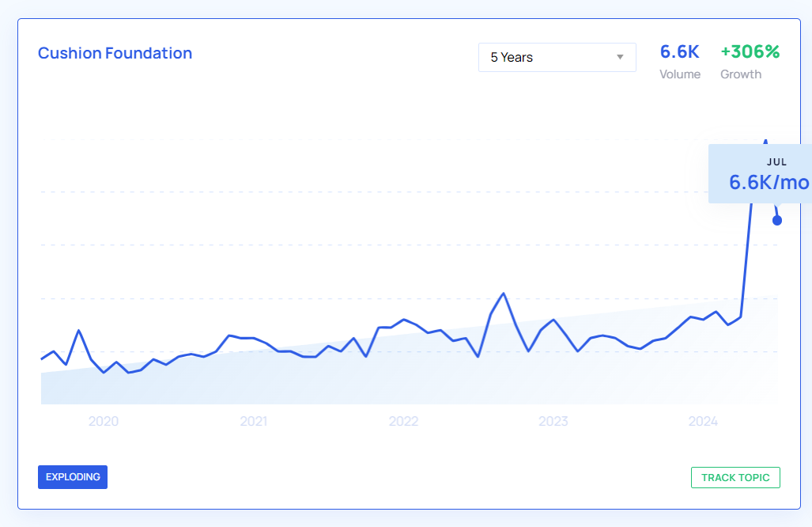Open the 5 Years time range dropdown

click(557, 57)
